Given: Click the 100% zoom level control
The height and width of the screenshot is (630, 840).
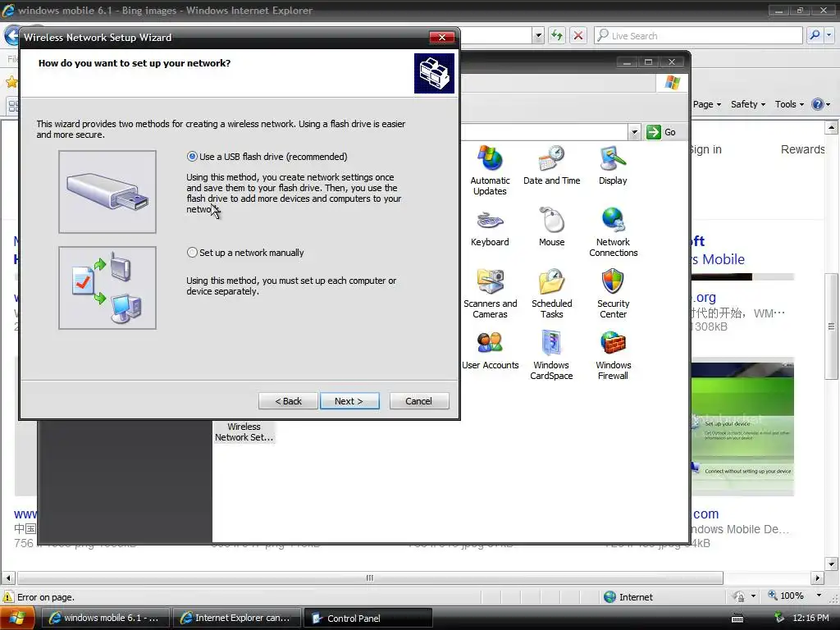Looking at the screenshot, I should (787, 596).
